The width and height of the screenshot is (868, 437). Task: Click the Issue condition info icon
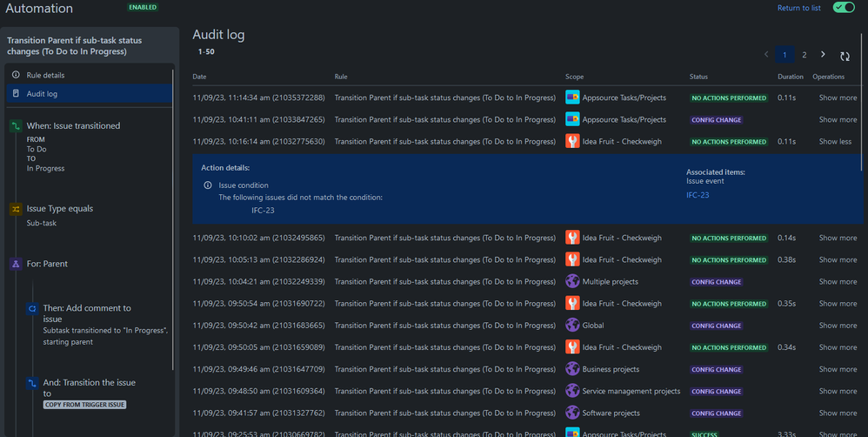coord(208,185)
